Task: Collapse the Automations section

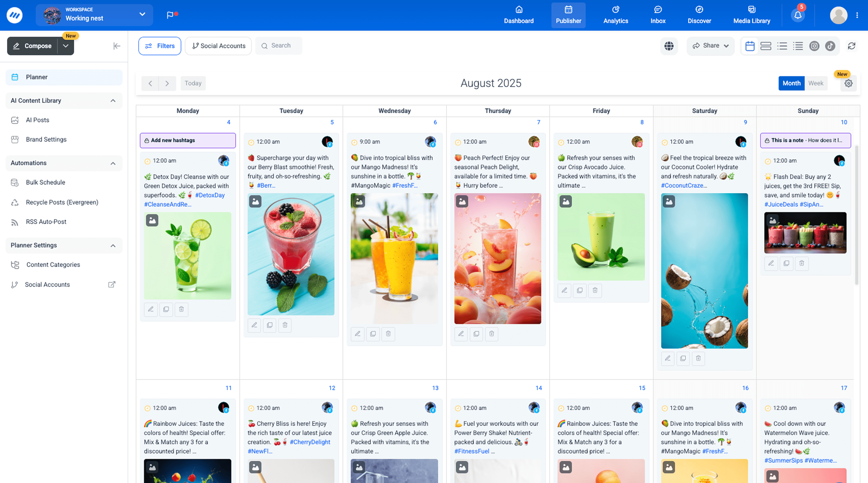Action: pyautogui.click(x=113, y=163)
